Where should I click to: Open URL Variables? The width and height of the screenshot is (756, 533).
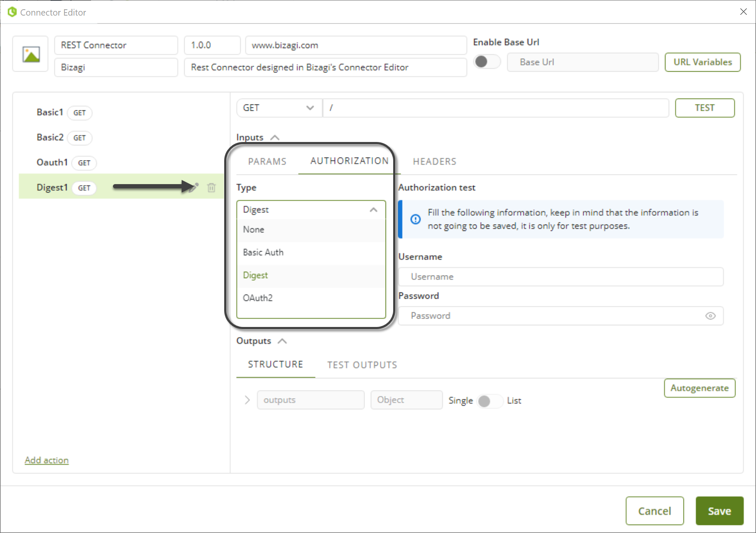click(702, 62)
